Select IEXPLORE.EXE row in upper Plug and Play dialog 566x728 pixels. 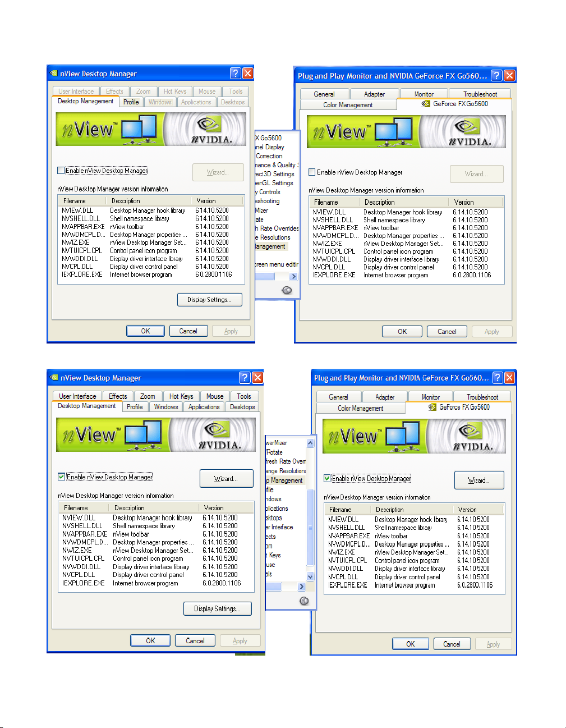(x=407, y=275)
